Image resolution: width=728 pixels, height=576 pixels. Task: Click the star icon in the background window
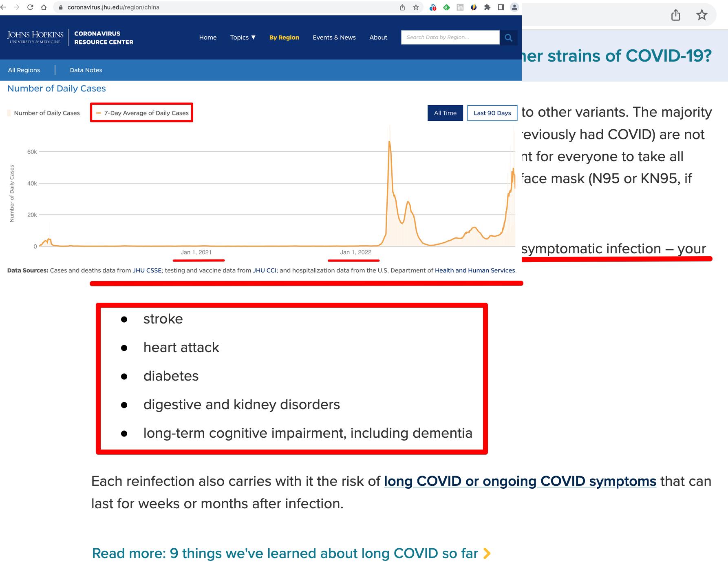(x=702, y=15)
